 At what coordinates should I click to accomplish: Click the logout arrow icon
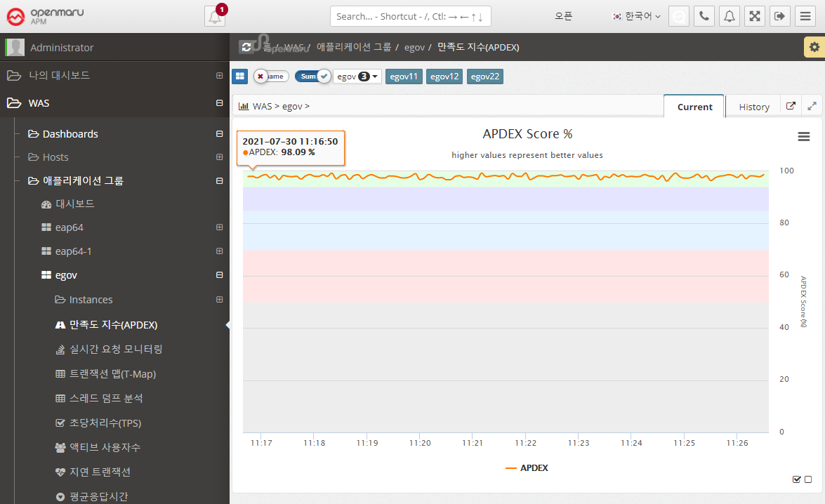coord(779,16)
